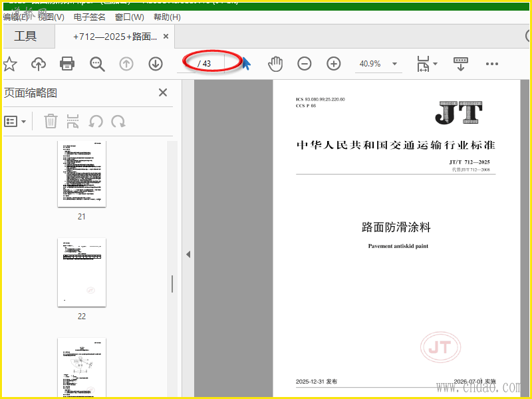The width and height of the screenshot is (532, 399).
Task: Delete selected page with trash icon
Action: (x=51, y=121)
